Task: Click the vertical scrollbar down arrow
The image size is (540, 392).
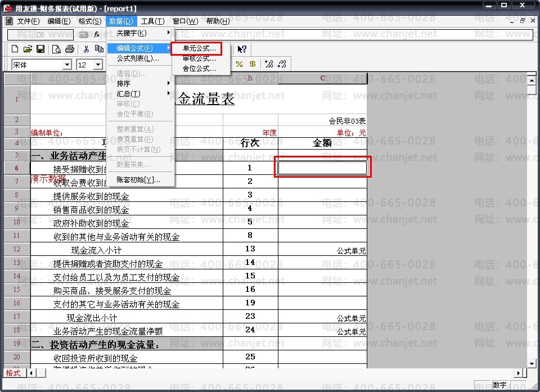Action: pos(532,363)
